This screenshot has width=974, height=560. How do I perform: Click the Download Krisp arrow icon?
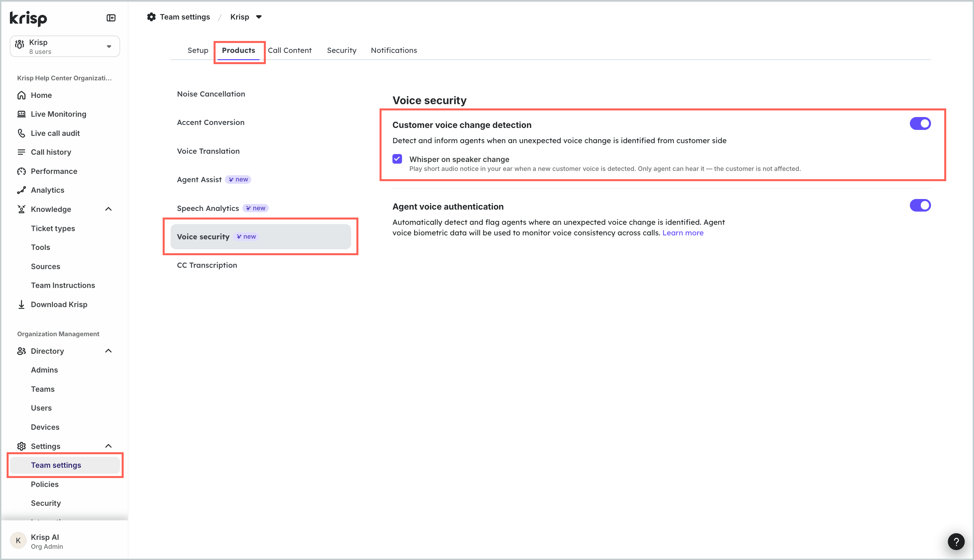[x=21, y=304]
